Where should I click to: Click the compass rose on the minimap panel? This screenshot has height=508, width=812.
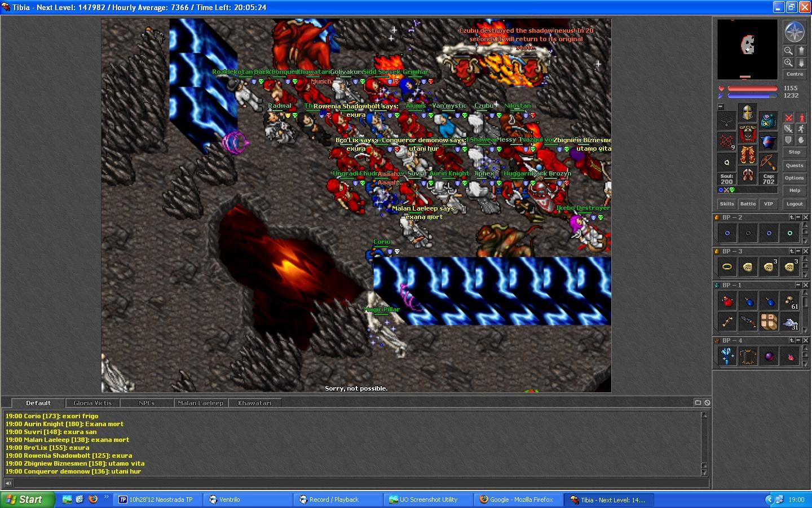click(795, 32)
